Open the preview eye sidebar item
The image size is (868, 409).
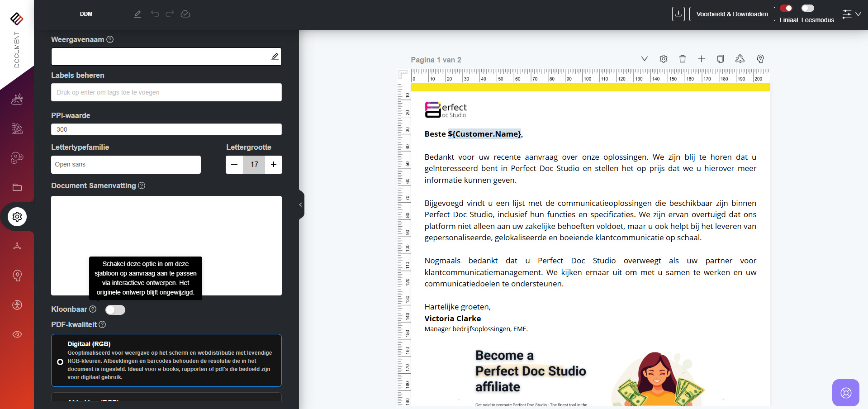(17, 334)
